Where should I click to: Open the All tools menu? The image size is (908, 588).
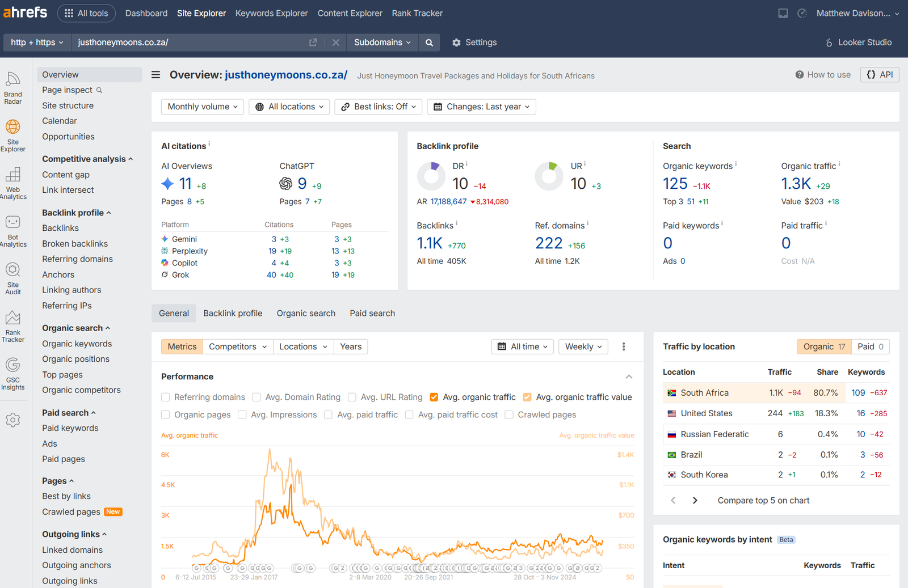point(86,13)
